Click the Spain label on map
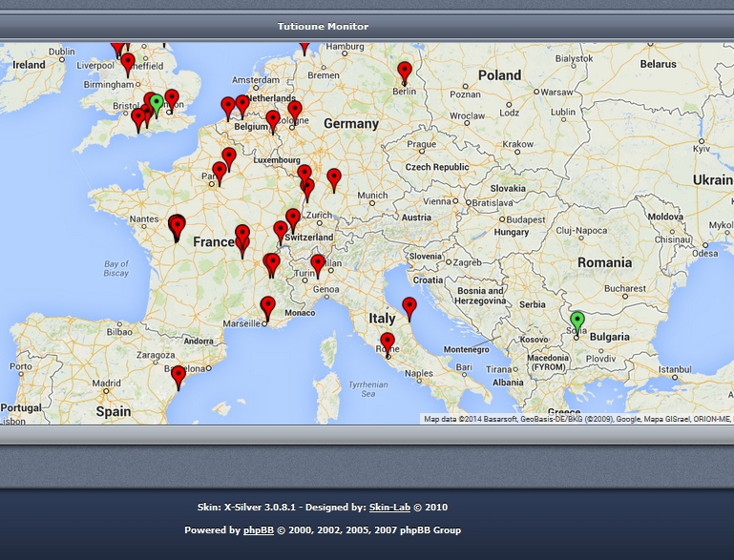Image resolution: width=734 pixels, height=560 pixels. click(x=114, y=411)
